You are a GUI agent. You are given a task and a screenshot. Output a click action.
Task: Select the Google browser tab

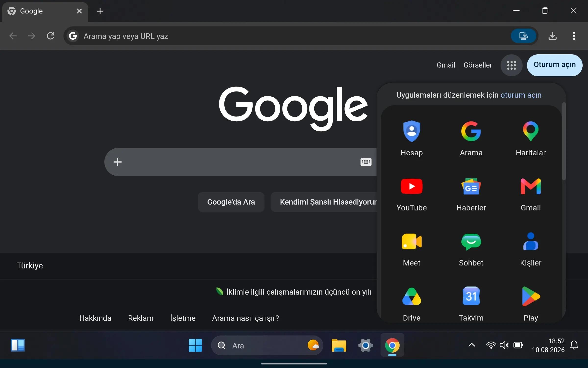[45, 11]
